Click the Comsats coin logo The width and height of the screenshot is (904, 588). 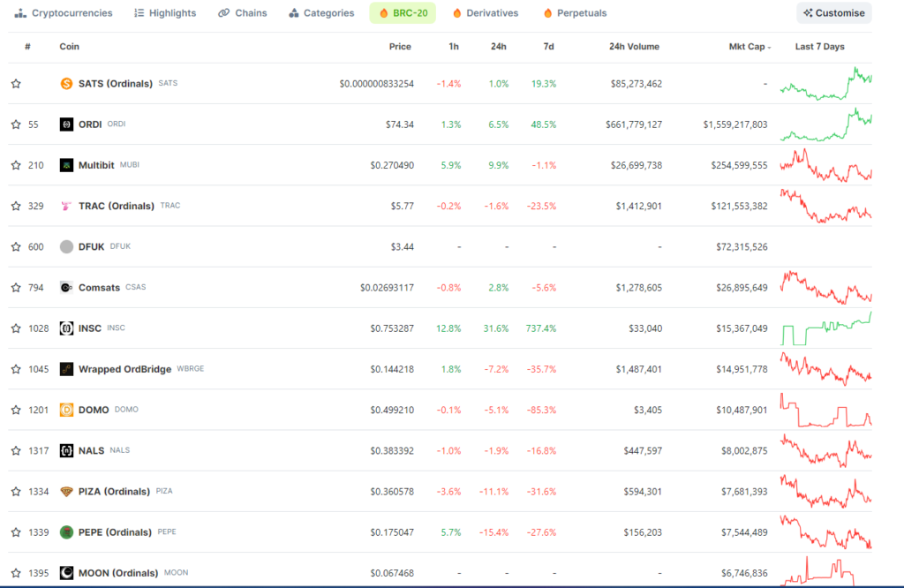pos(66,288)
